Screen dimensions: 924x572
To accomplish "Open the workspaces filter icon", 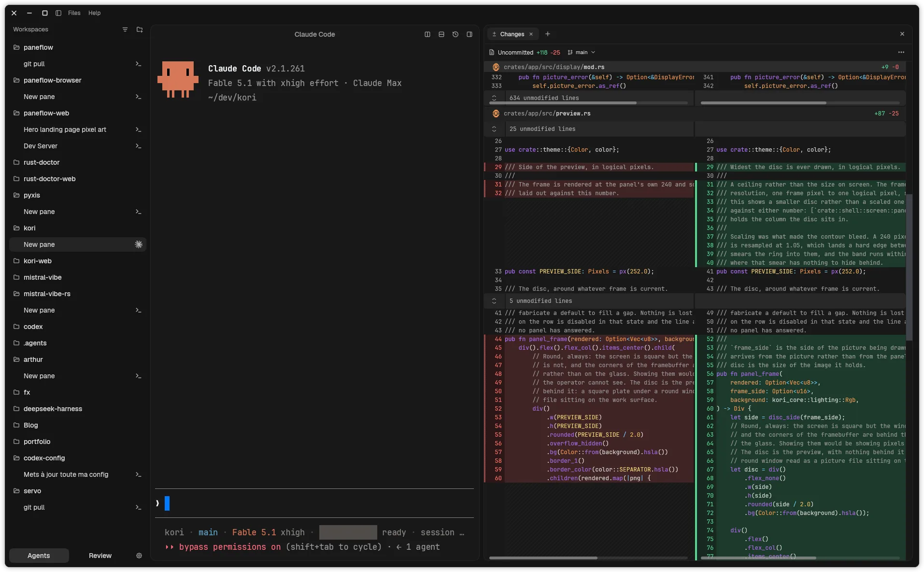I will tap(125, 29).
